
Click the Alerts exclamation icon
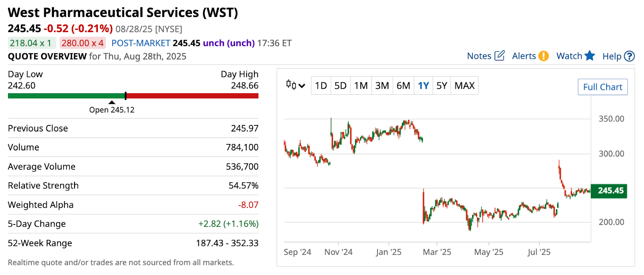tap(543, 56)
